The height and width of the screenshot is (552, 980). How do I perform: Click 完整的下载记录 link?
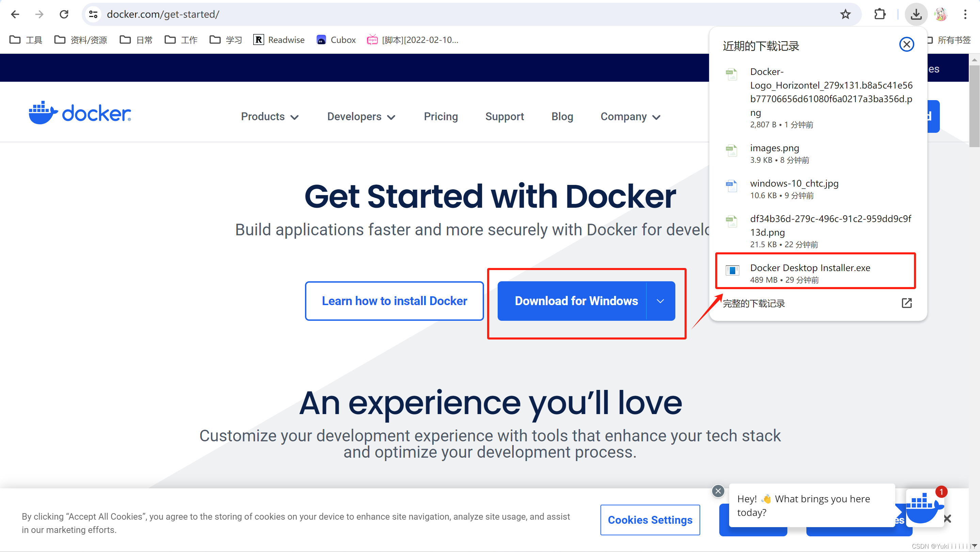click(x=754, y=303)
